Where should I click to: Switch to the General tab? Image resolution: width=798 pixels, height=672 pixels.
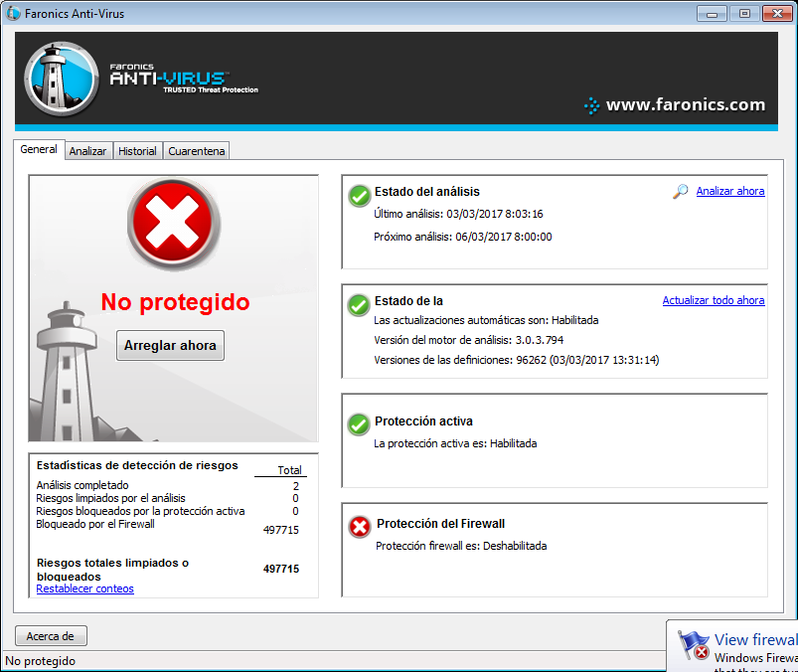point(39,149)
